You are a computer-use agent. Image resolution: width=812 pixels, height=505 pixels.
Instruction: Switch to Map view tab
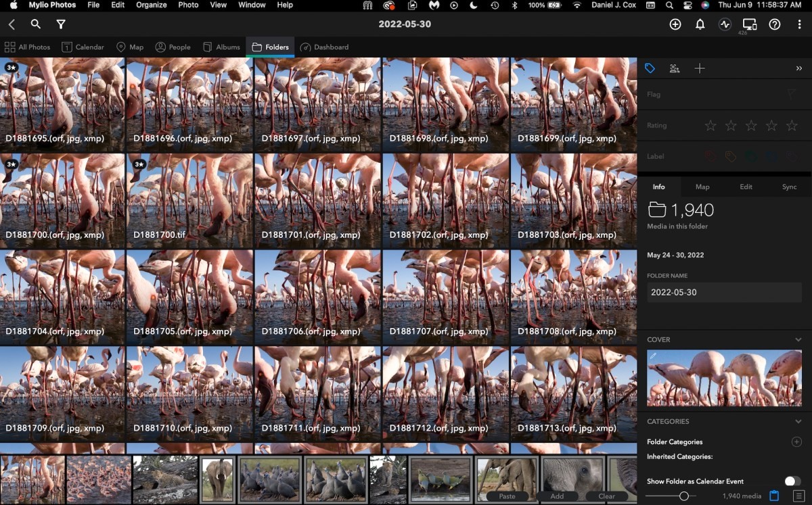point(130,47)
